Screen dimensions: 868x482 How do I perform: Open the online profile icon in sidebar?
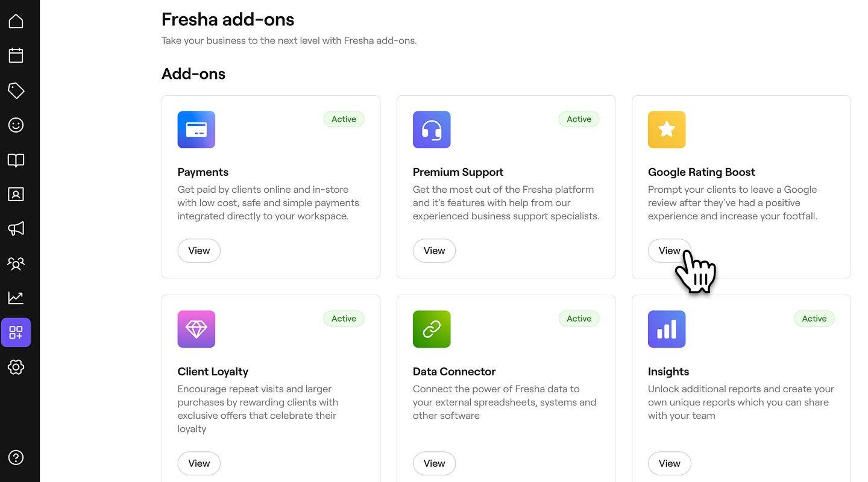point(16,194)
